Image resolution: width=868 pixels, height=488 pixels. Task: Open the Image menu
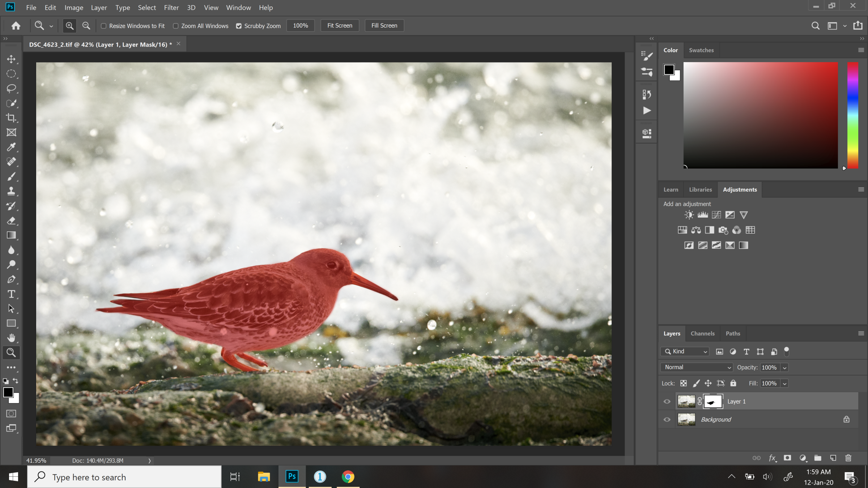point(74,8)
